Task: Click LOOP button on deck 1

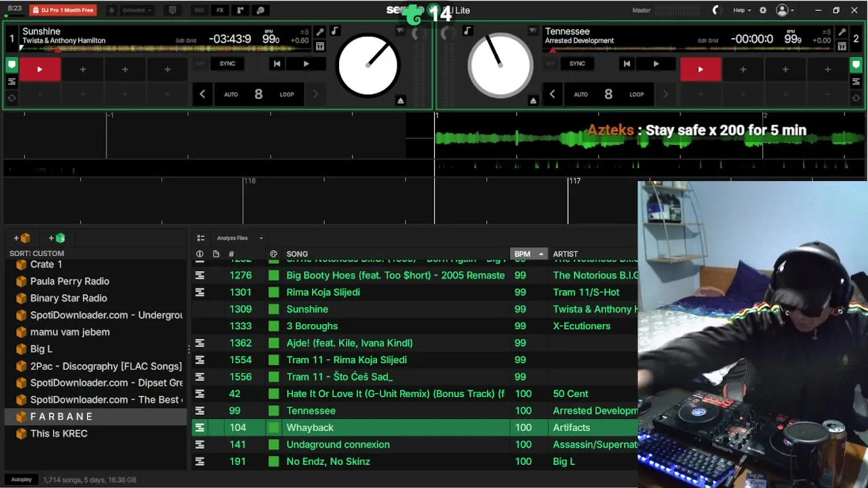Action: coord(287,94)
